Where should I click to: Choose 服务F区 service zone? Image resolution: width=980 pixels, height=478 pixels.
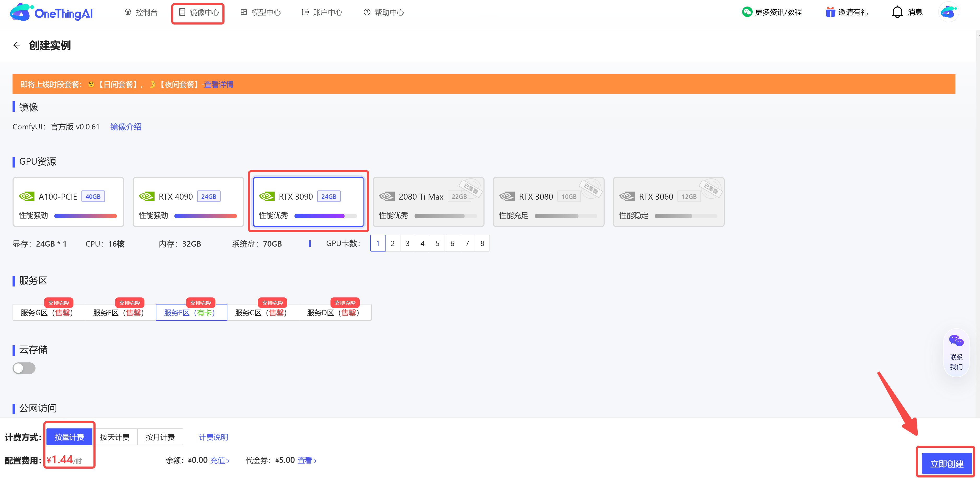(120, 313)
